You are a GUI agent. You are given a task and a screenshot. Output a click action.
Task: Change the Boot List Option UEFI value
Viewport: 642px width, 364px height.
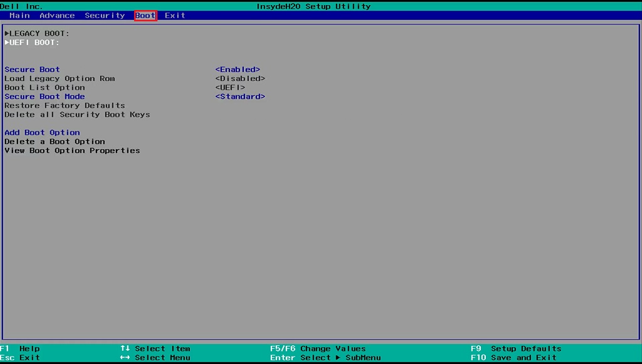tap(229, 88)
